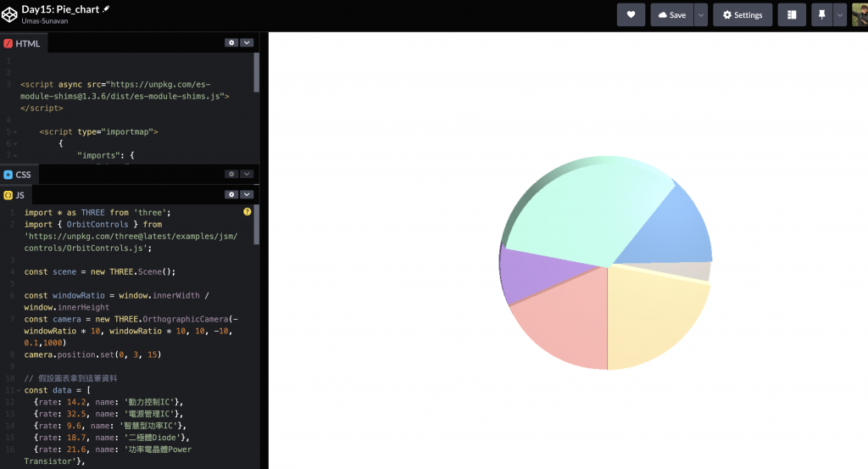
Task: Click the HTML editor vertical scrollbar
Action: click(256, 73)
